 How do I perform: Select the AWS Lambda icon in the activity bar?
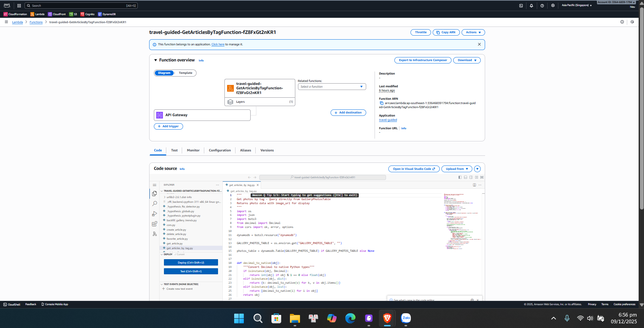point(155,234)
